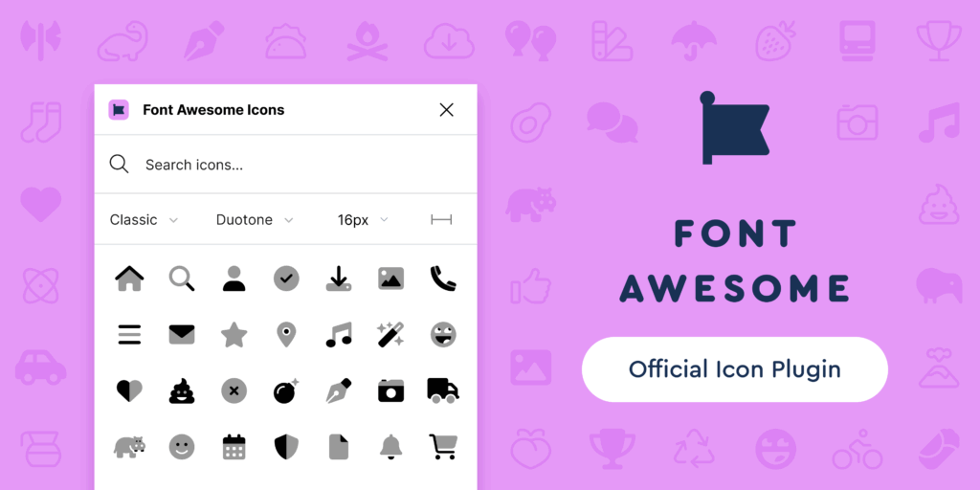Select the magnifying glass icon in grid

(182, 278)
